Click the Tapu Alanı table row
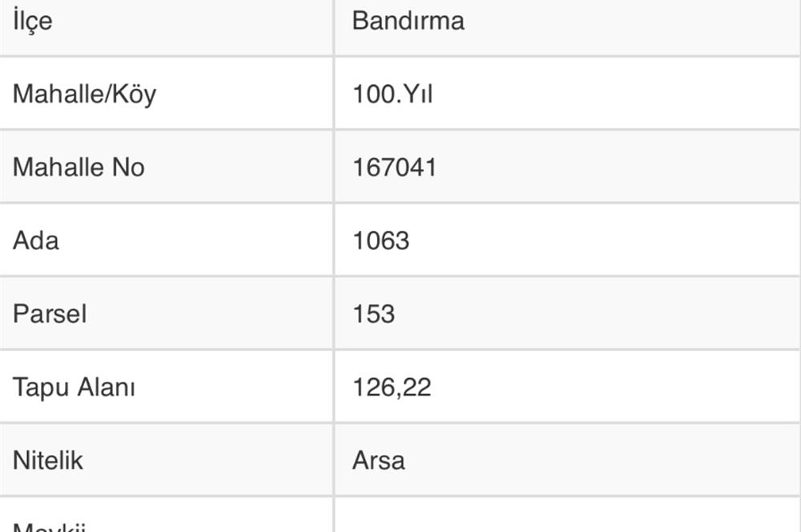Screen dimensions: 801x532 click(400, 386)
